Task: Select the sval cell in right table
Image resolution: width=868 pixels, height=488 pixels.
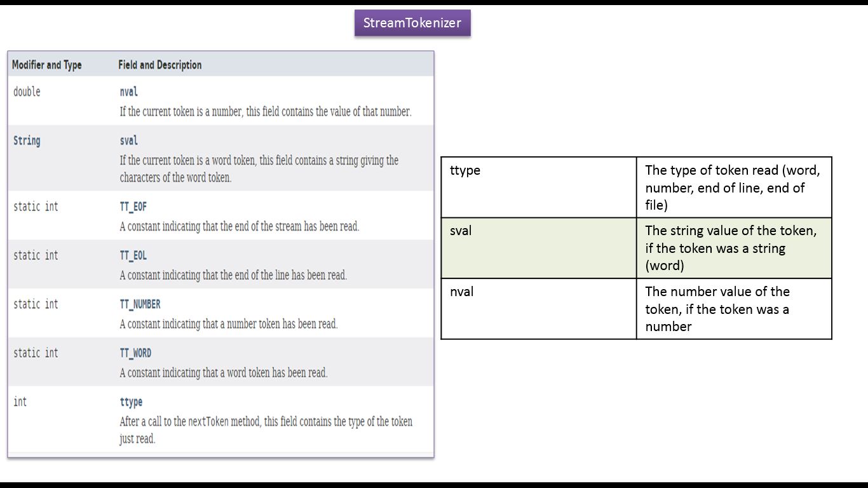Action: pyautogui.click(x=538, y=248)
